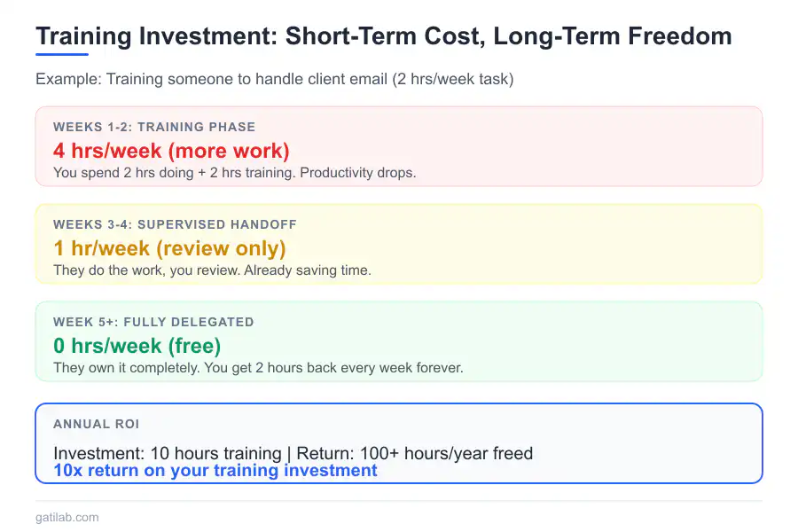Click the "Investment: 10 hours training" text
This screenshot has width=798, height=532.
click(x=167, y=454)
